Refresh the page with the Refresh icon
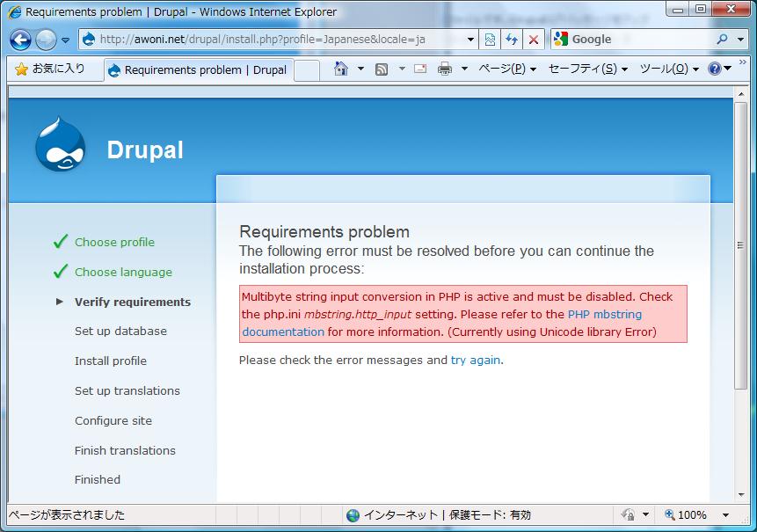Viewport: 757px width, 532px height. click(x=512, y=40)
